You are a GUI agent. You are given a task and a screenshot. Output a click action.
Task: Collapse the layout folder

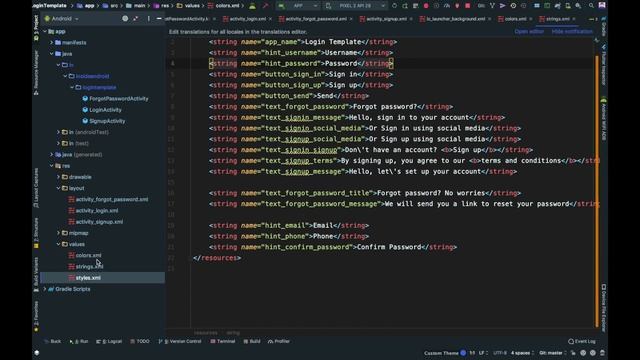pyautogui.click(x=58, y=189)
